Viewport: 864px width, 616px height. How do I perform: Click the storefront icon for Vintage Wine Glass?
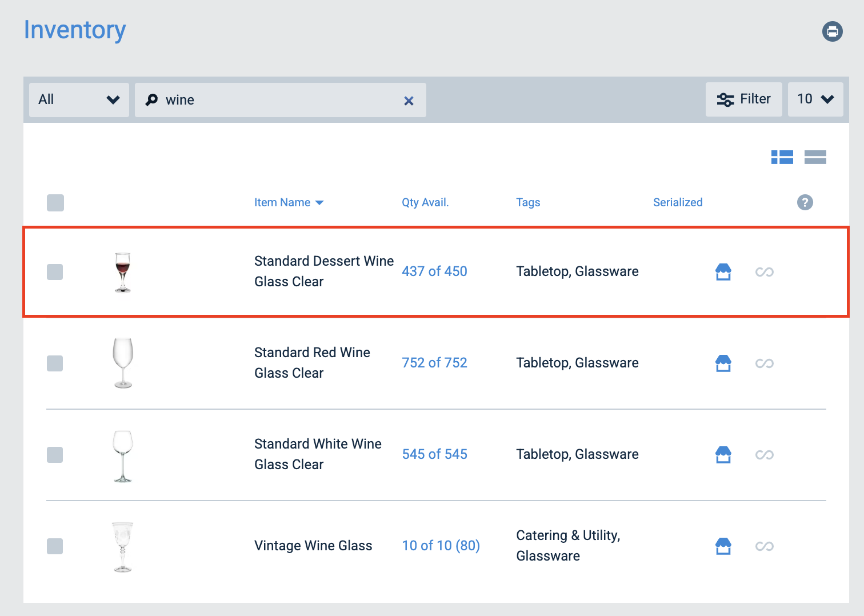coord(723,546)
